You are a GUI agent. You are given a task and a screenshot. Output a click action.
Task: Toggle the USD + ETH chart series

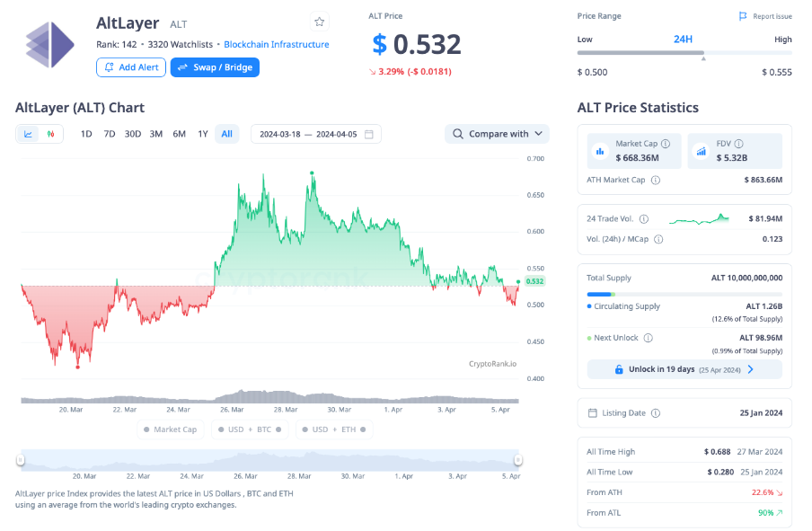point(334,429)
